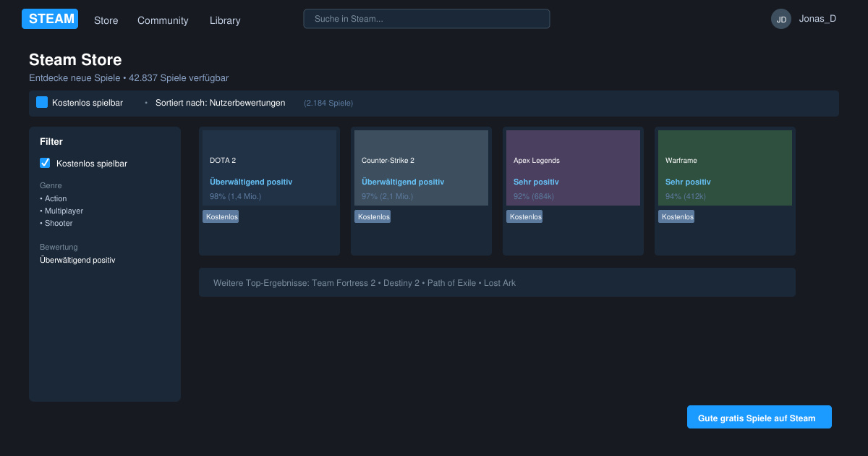Open the DOTA 2 game card image
Viewport: 868px width, 456px height.
click(x=269, y=168)
